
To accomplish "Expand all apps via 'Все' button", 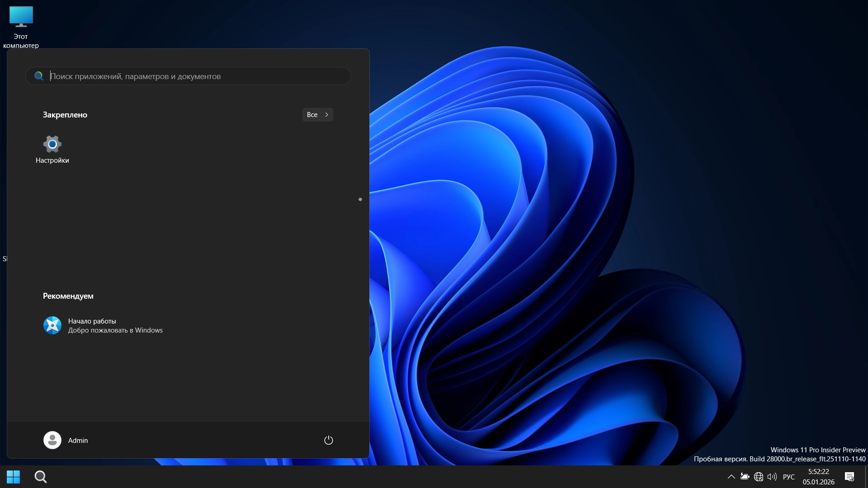I will tap(317, 115).
